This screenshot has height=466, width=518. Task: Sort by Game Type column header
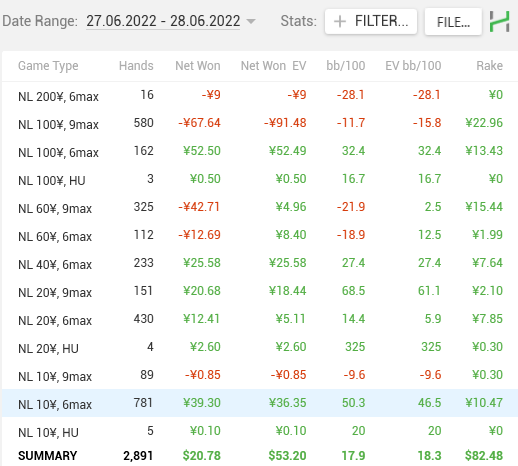[x=48, y=66]
